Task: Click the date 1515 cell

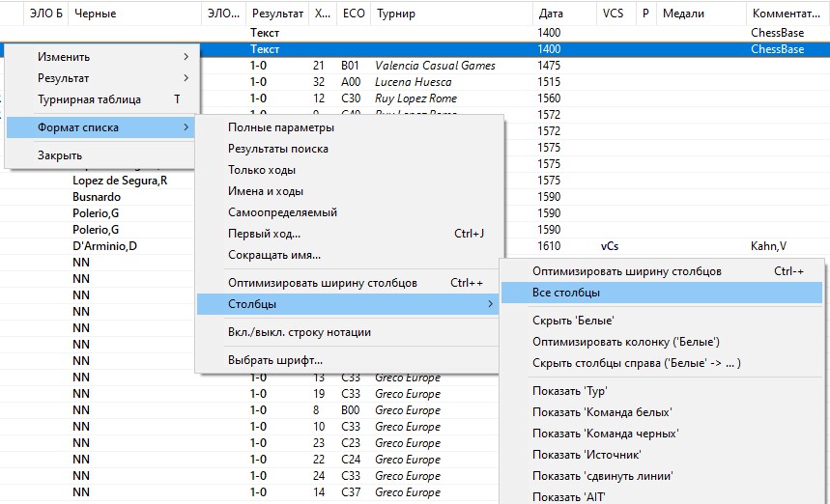Action: pyautogui.click(x=549, y=82)
